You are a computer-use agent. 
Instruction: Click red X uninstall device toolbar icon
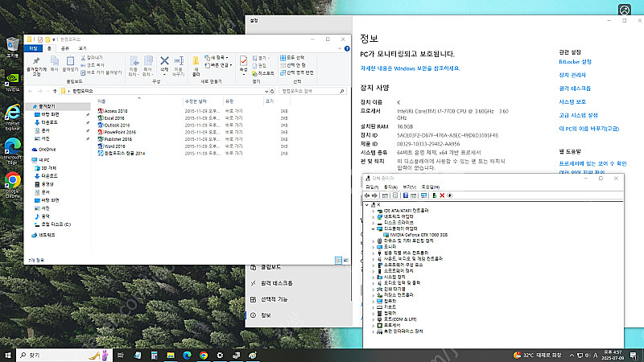(442, 195)
